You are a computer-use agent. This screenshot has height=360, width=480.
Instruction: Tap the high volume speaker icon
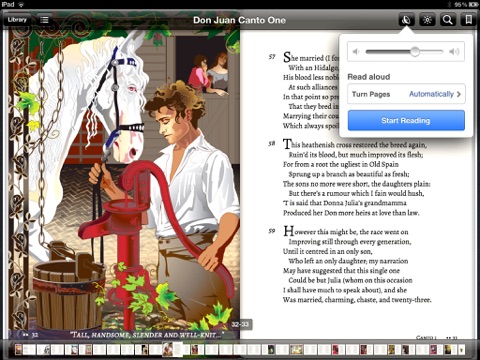454,52
